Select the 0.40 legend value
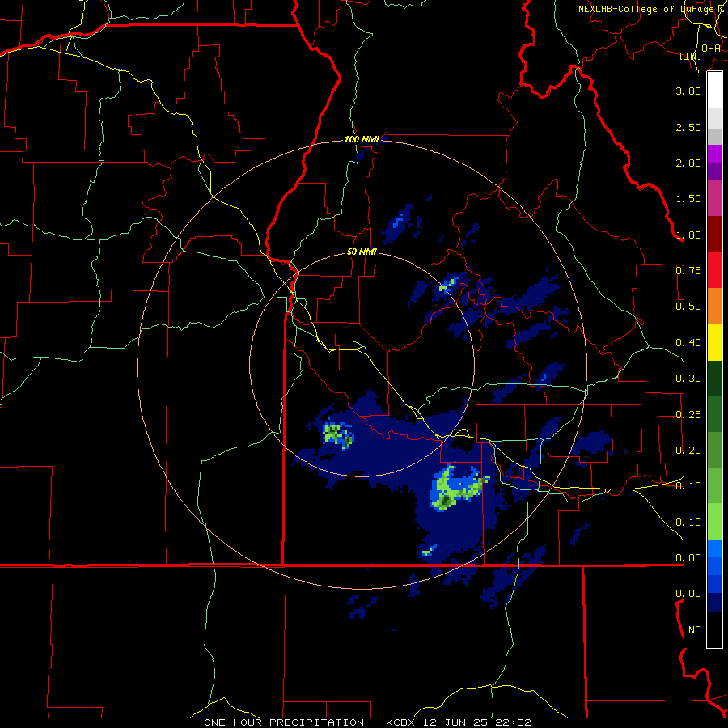Viewport: 728px width, 728px height. [x=688, y=343]
